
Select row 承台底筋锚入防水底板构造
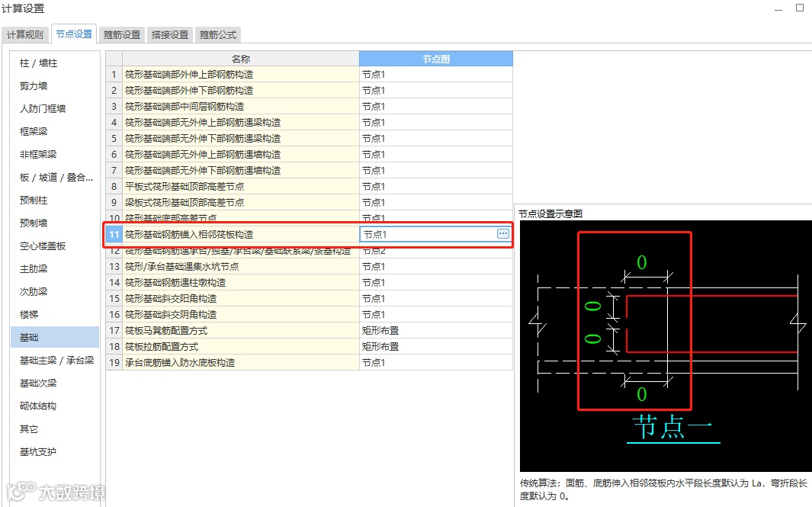[x=240, y=363]
